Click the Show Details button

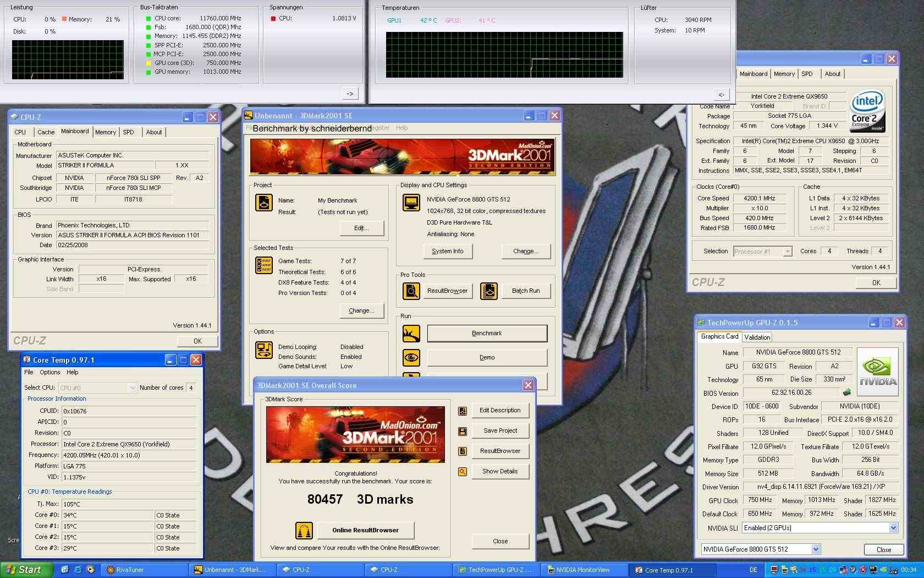tap(500, 472)
